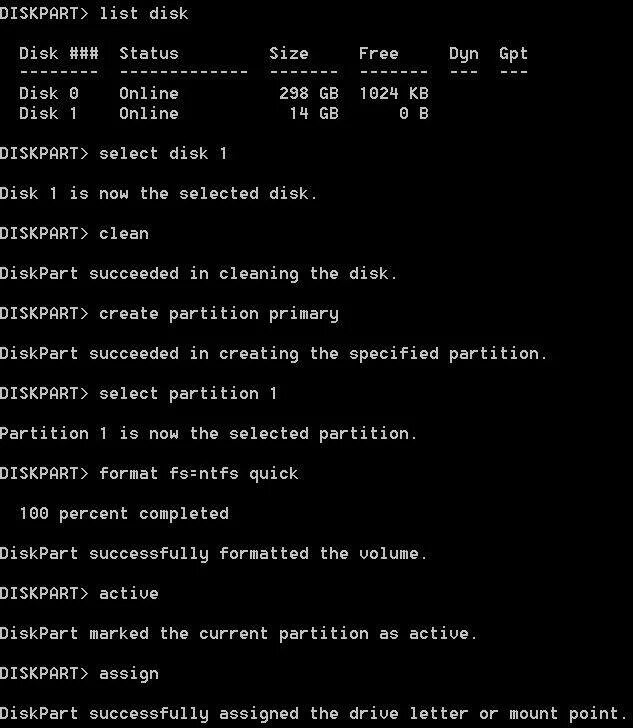Click the 'Gpt' column header
Image resolution: width=633 pixels, height=728 pixels.
click(x=513, y=54)
